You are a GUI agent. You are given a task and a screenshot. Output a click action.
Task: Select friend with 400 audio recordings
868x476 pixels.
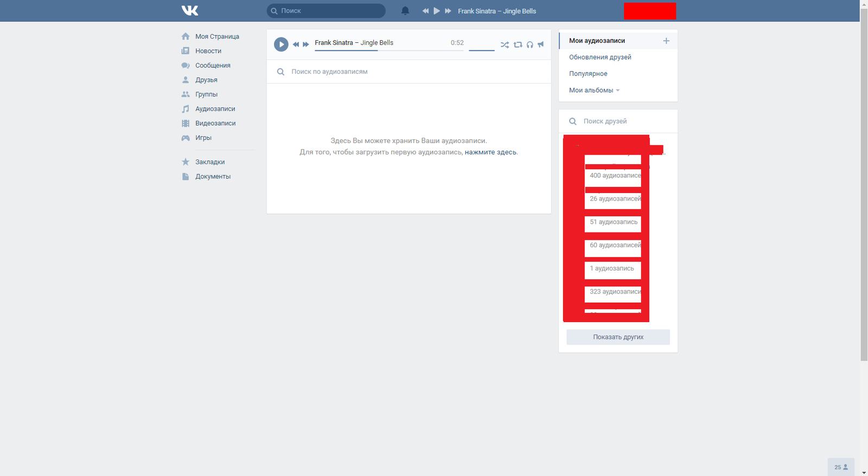[x=615, y=176]
